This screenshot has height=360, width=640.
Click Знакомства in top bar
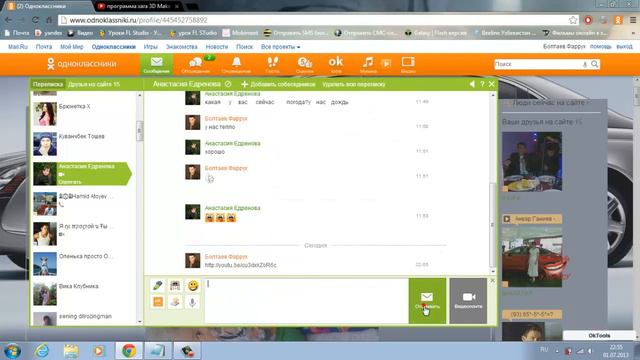(182, 47)
